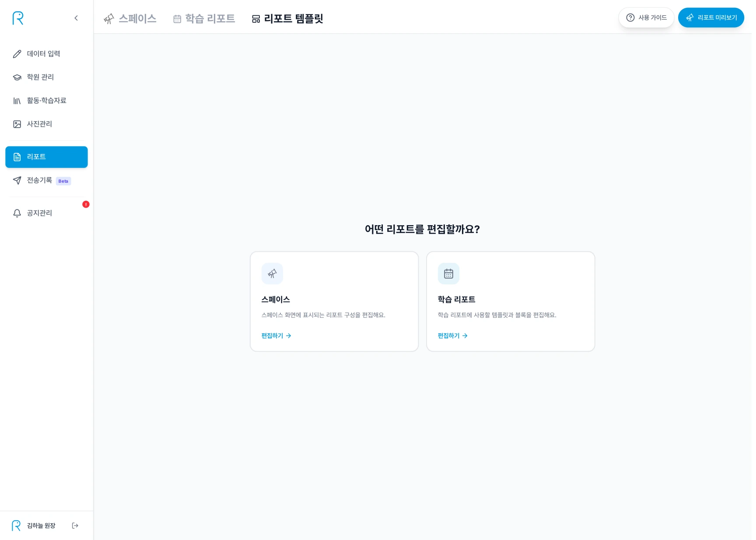Click the calendar icon in the 학습 리포트 tab
This screenshot has width=756, height=540.
click(177, 19)
